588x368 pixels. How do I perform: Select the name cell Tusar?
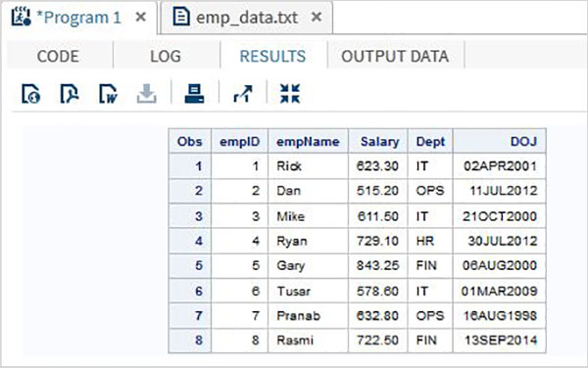pos(308,291)
